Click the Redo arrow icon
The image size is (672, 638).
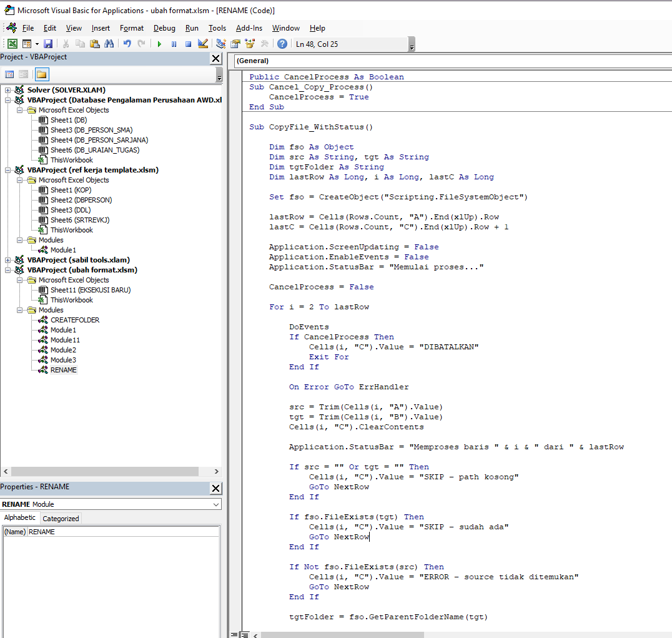[x=141, y=44]
